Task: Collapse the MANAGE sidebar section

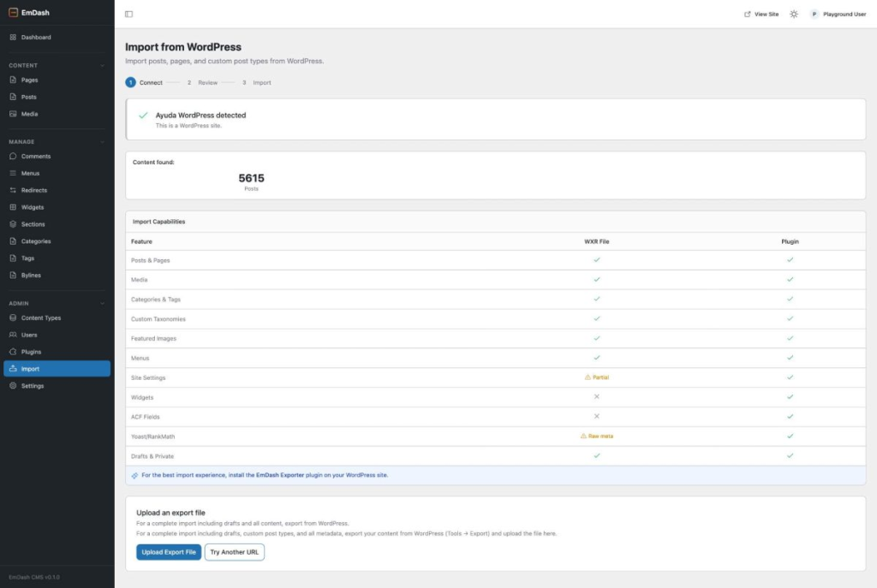Action: click(x=103, y=141)
